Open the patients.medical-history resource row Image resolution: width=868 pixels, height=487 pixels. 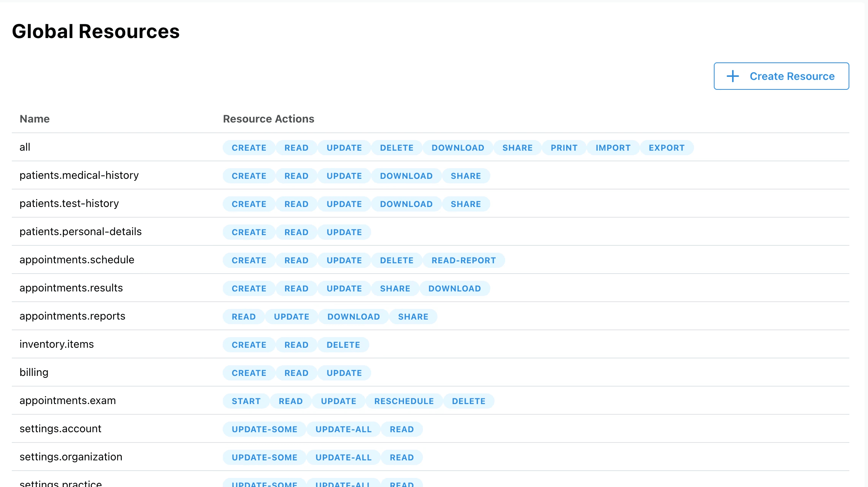click(x=79, y=175)
